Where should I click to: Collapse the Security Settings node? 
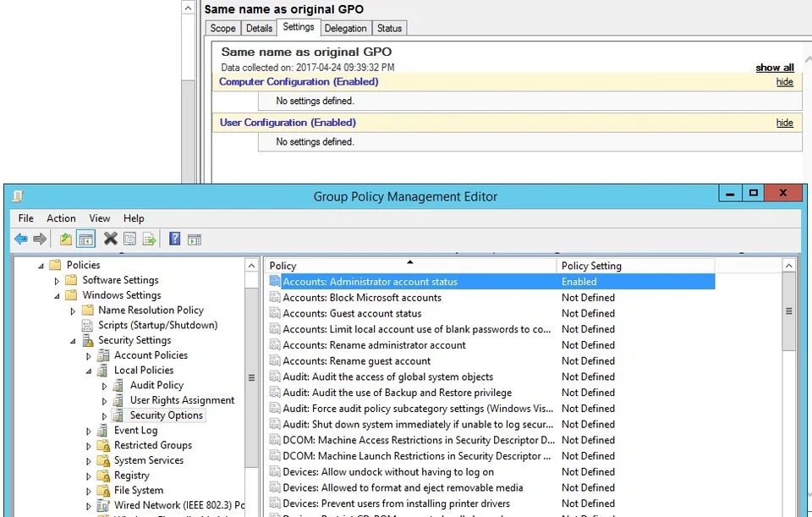[x=73, y=341]
